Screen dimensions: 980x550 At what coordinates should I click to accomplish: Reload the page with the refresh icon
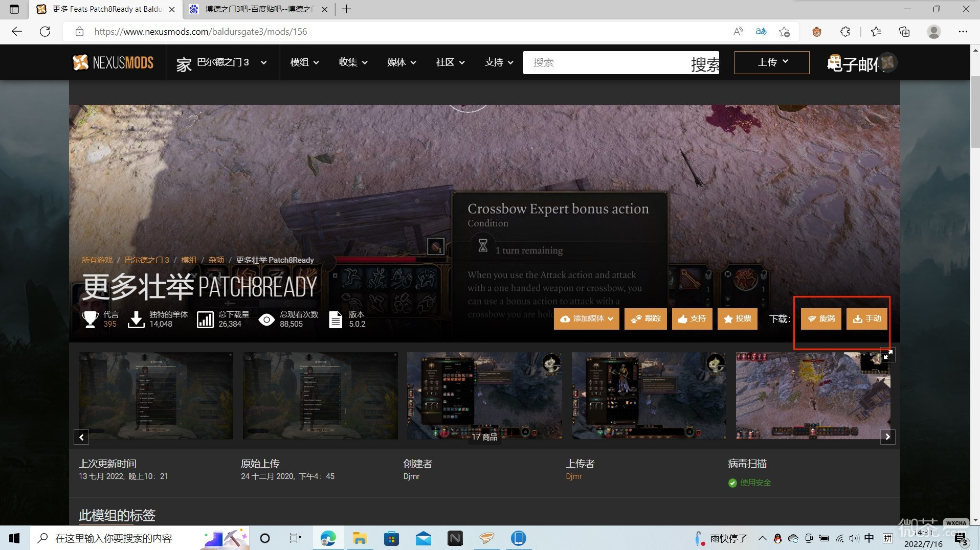45,31
